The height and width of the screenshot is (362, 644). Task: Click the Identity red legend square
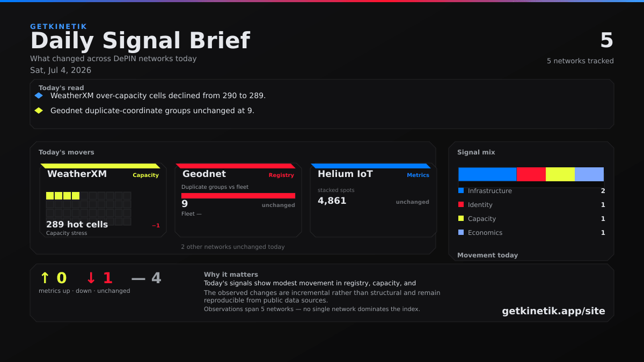pyautogui.click(x=461, y=204)
